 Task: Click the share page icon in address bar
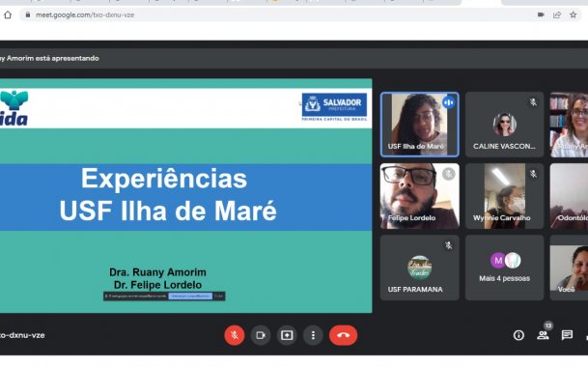[557, 15]
